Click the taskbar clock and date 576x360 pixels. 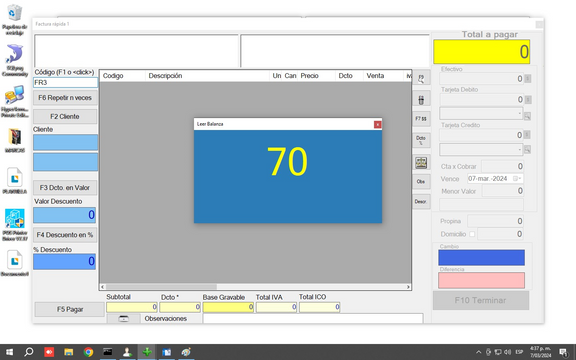(x=540, y=352)
